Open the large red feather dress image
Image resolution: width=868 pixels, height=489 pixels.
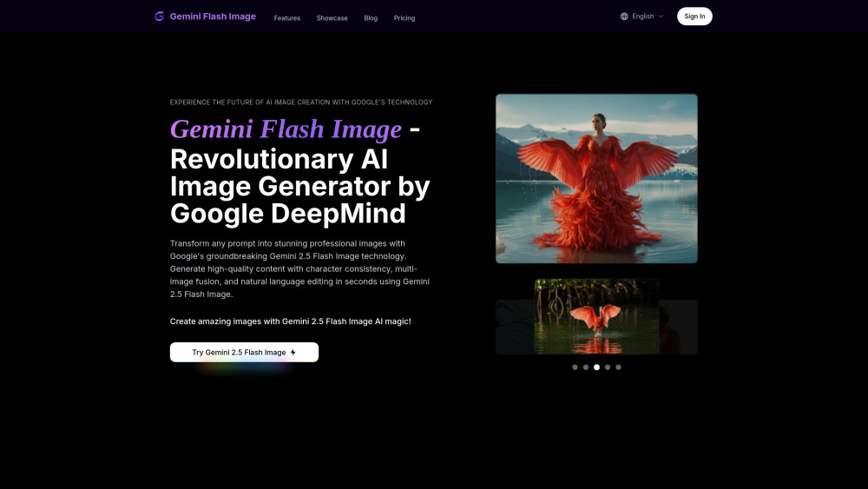tap(596, 178)
